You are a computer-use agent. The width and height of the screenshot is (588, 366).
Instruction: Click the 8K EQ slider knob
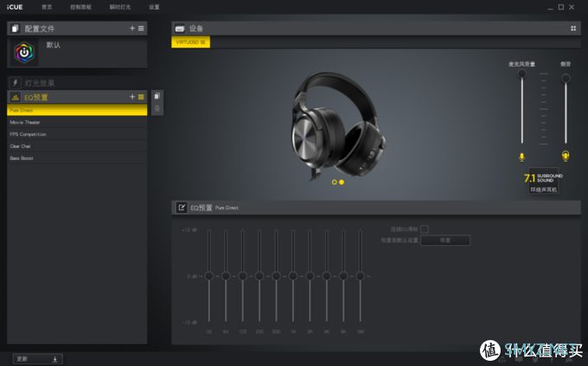click(343, 276)
